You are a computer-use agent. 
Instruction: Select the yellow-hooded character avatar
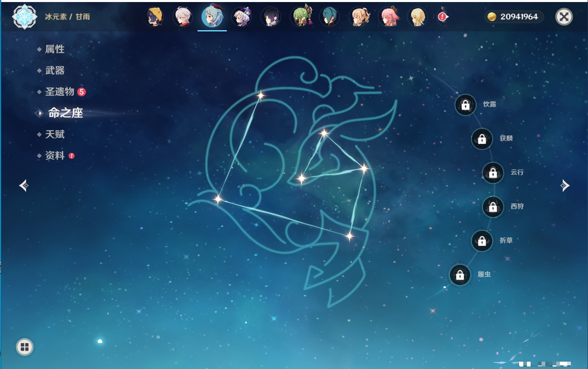[155, 17]
